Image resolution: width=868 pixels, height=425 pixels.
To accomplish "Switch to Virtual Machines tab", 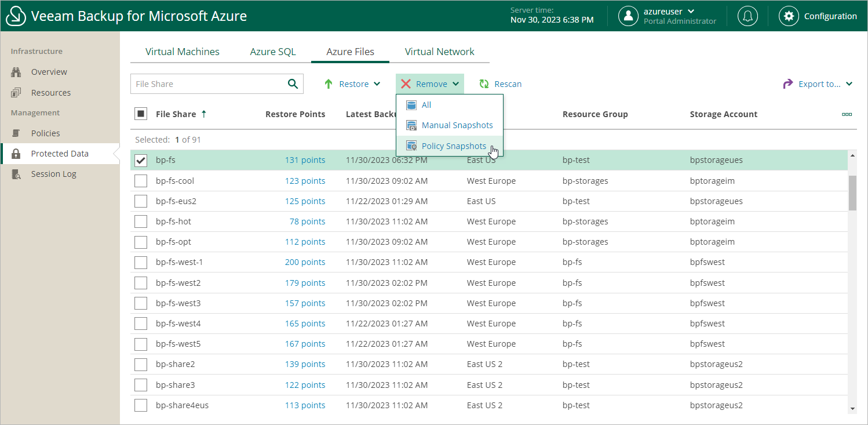I will click(183, 52).
